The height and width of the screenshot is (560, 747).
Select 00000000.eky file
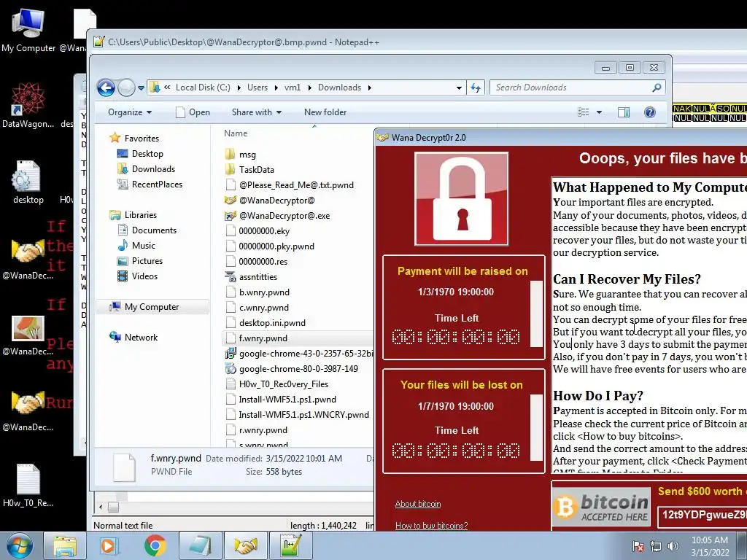[x=258, y=231]
